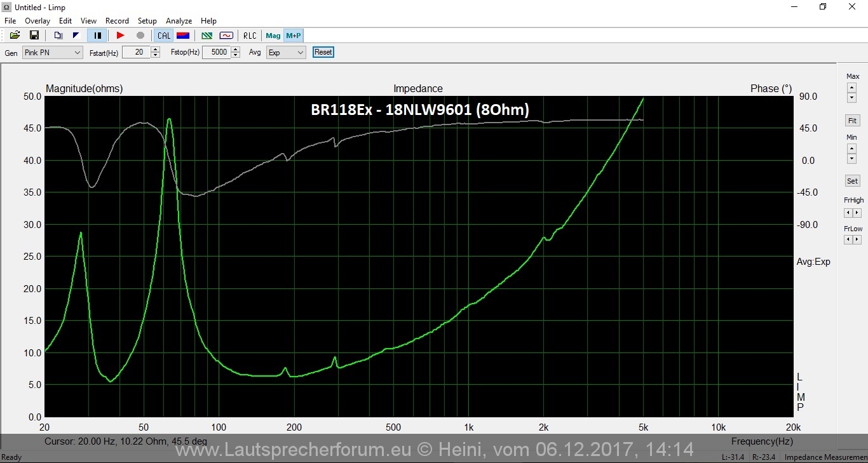868x463 pixels.
Task: Save measurement with the floppy disk icon
Action: [34, 36]
